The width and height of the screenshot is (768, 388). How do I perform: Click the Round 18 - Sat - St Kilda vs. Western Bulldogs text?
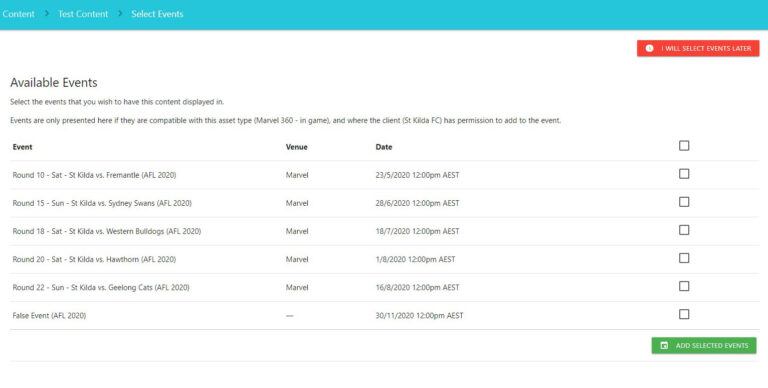click(x=107, y=231)
